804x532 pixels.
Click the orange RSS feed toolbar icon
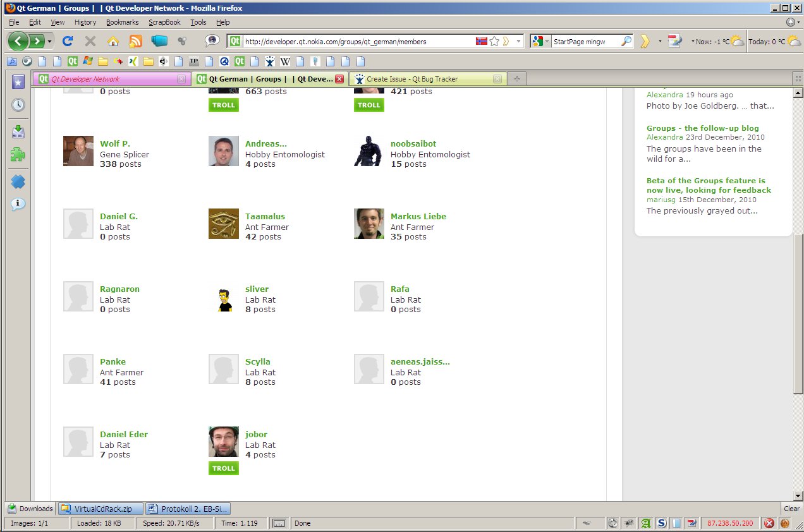(x=135, y=41)
